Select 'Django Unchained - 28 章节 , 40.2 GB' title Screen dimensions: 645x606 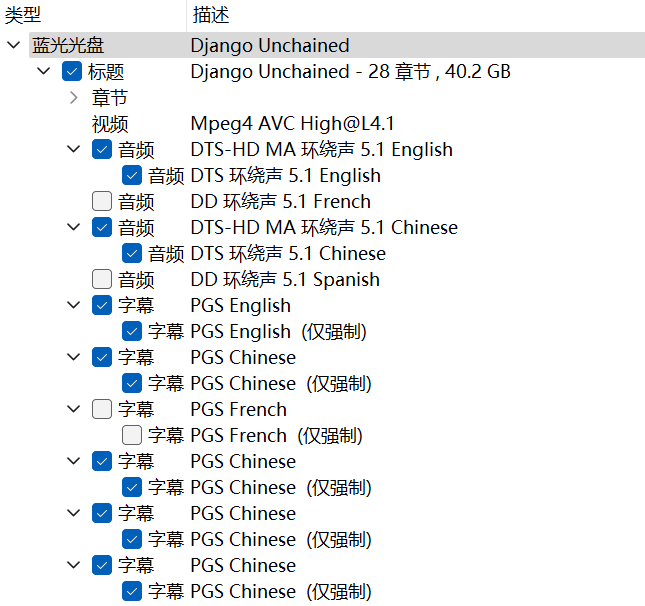(350, 72)
